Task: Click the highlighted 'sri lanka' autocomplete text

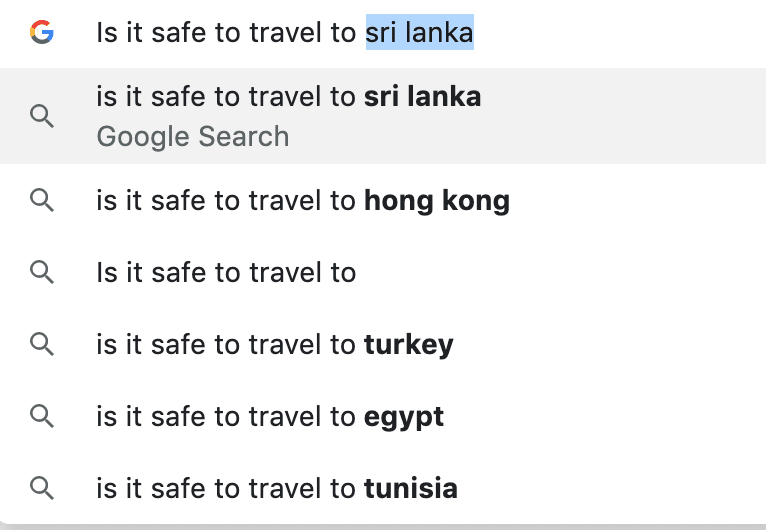Action: tap(420, 32)
